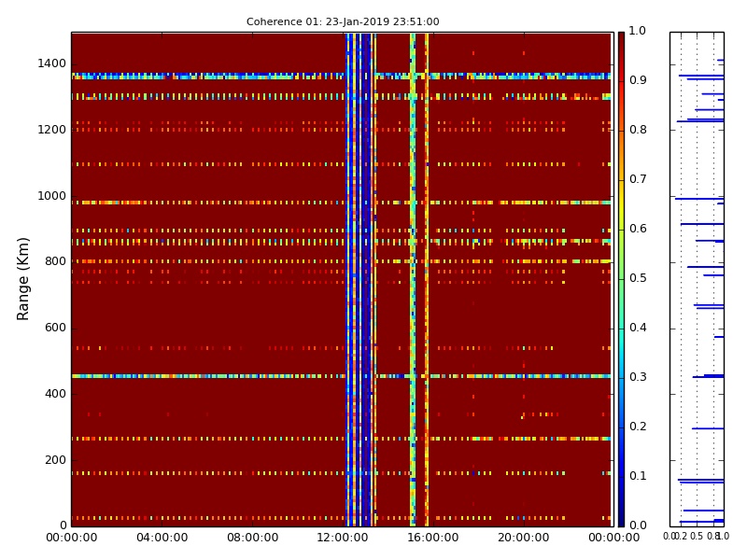Click the colorbar 0.5 label

638,278
